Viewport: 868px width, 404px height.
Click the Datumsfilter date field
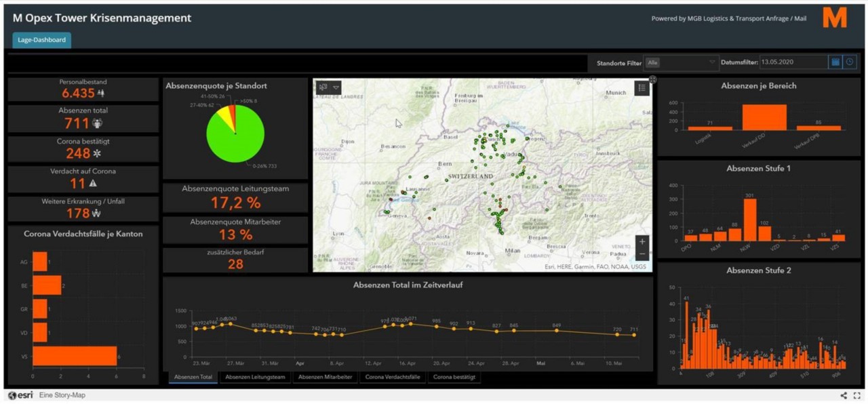(x=793, y=62)
